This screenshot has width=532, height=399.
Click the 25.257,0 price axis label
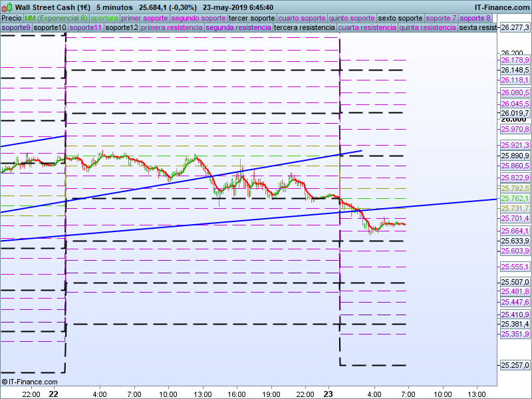click(515, 365)
